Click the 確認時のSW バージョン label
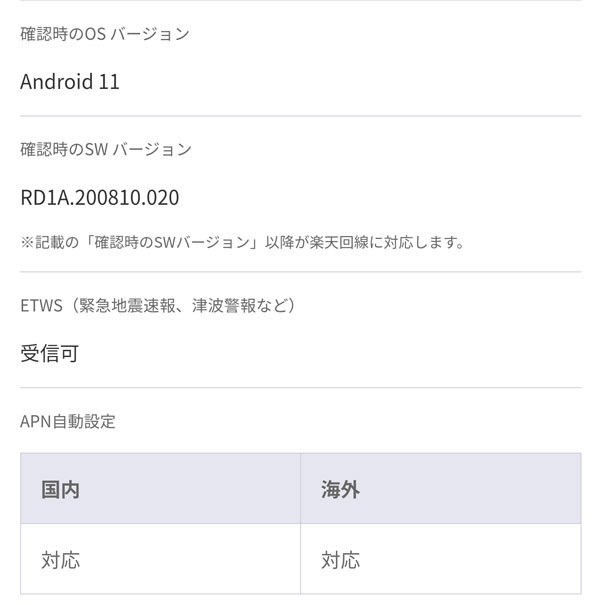The height and width of the screenshot is (605, 600). pos(106,149)
